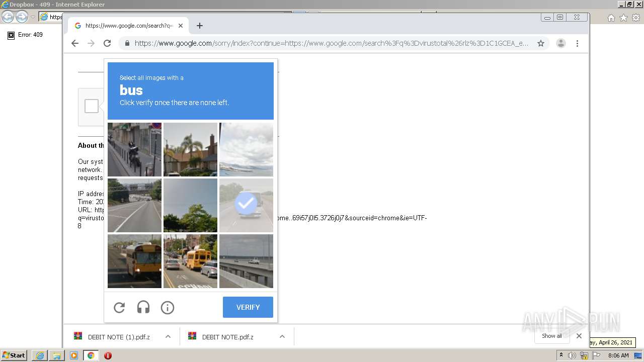View site security lock icon
Screen dimensions: 644x362
tap(127, 43)
